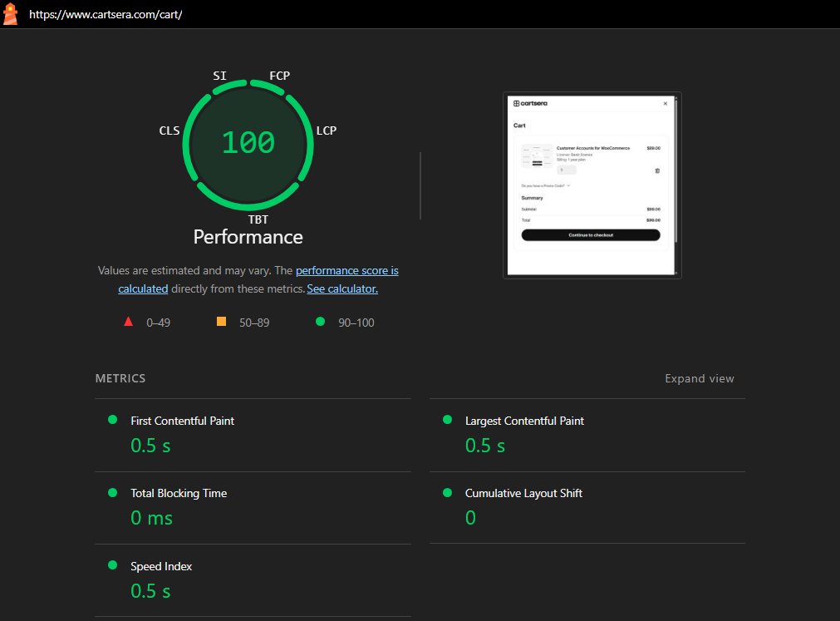Click the cartsera logo in the thumbnail
Screen dimensions: 840x621
530,103
